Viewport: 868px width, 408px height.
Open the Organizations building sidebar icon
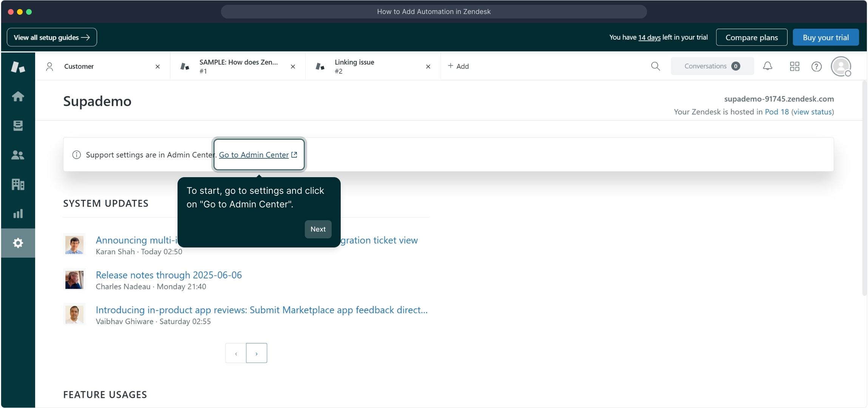(x=18, y=184)
